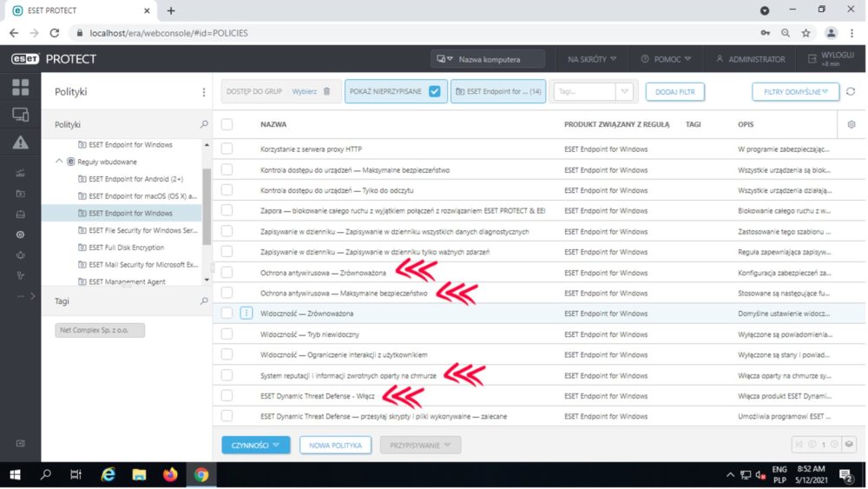This screenshot has height=489, width=868.
Task: Open the Detections warning triangle icon
Action: (21, 142)
